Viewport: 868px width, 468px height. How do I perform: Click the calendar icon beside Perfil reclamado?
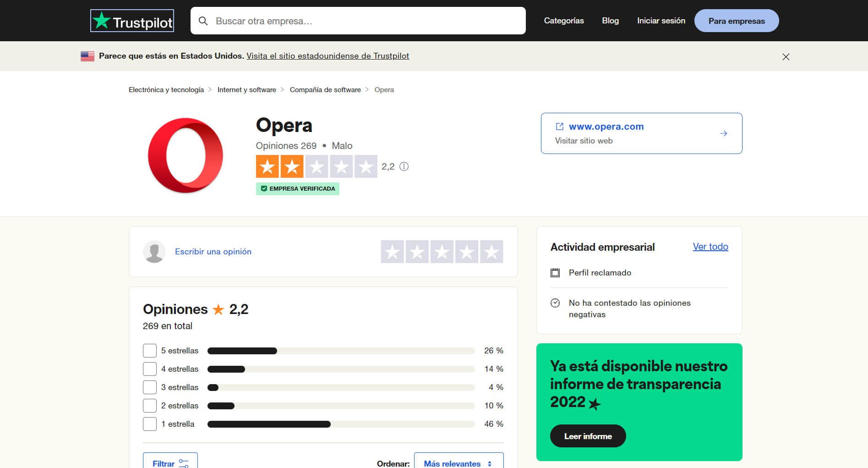[x=555, y=273]
